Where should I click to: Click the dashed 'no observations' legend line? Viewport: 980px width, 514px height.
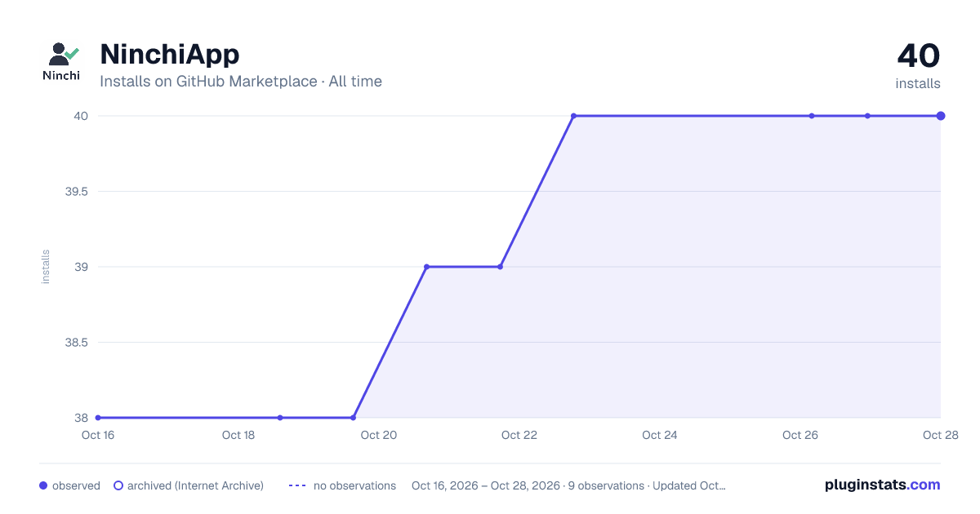tap(297, 485)
